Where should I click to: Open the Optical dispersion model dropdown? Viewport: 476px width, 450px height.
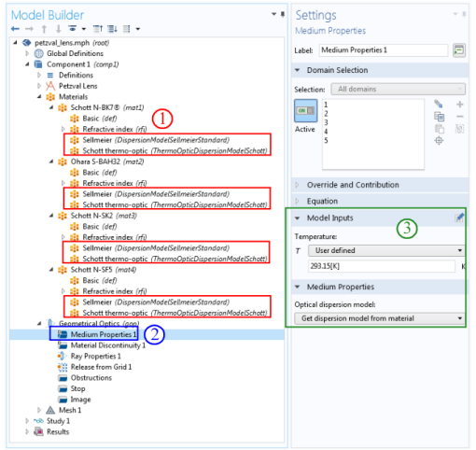pyautogui.click(x=379, y=318)
